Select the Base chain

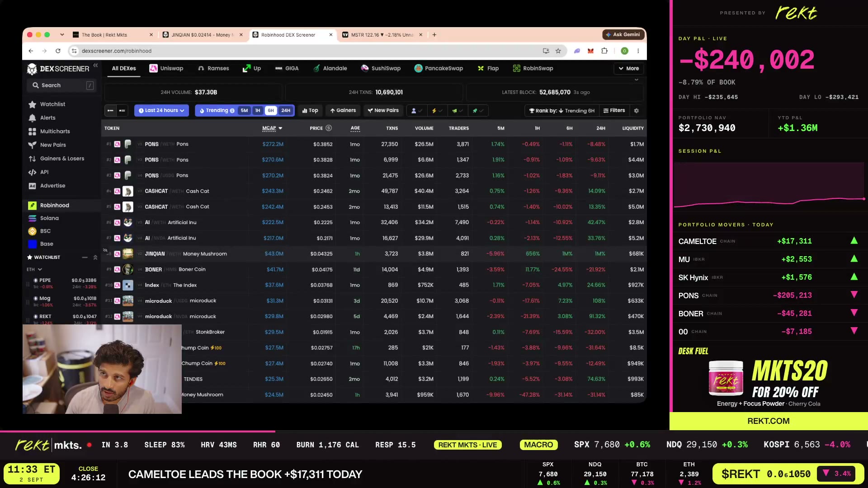(41, 244)
